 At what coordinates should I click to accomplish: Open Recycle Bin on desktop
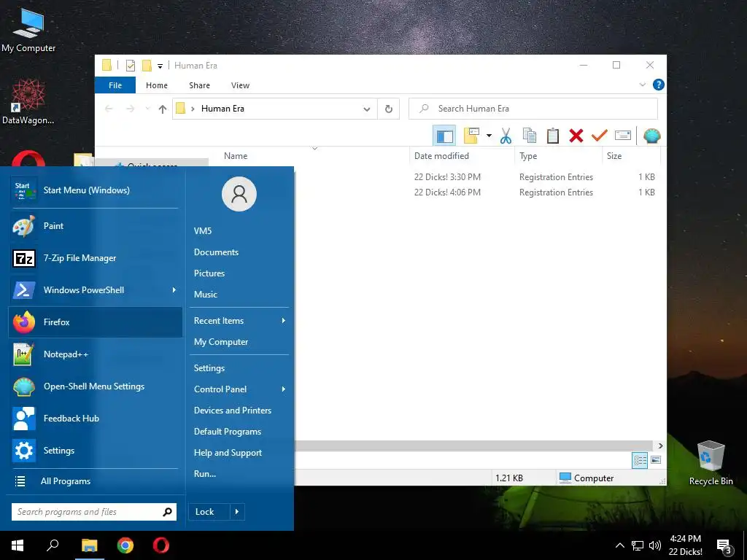(x=711, y=463)
